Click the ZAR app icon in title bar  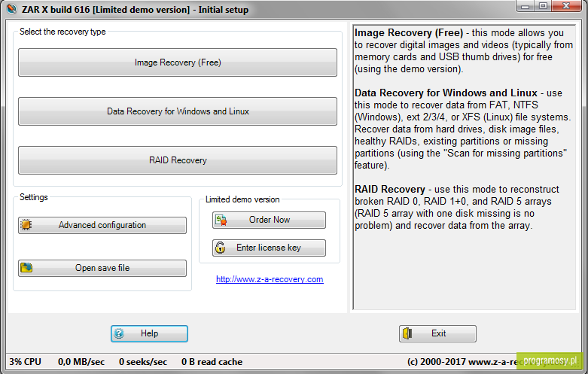pos(12,9)
